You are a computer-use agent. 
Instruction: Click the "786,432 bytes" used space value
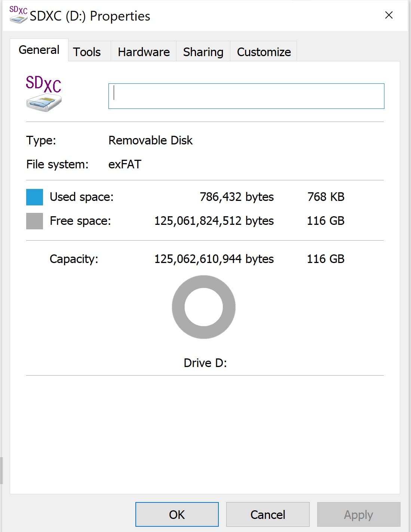click(x=237, y=197)
